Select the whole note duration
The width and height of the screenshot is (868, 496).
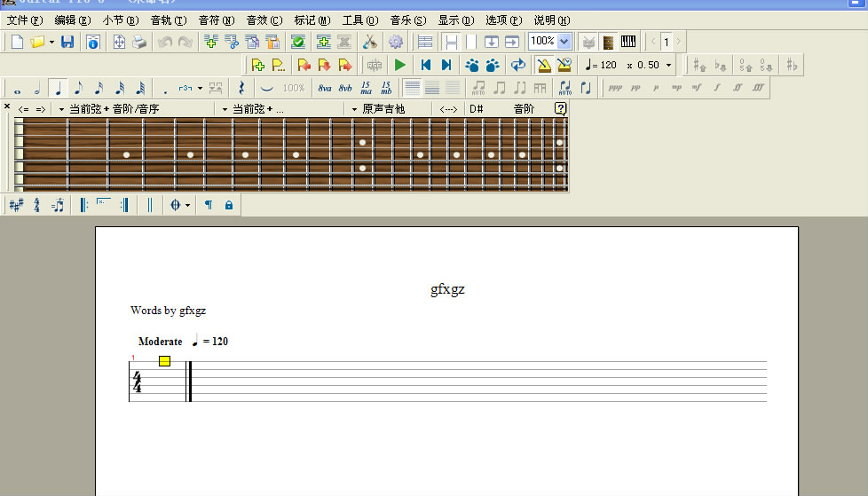point(17,89)
